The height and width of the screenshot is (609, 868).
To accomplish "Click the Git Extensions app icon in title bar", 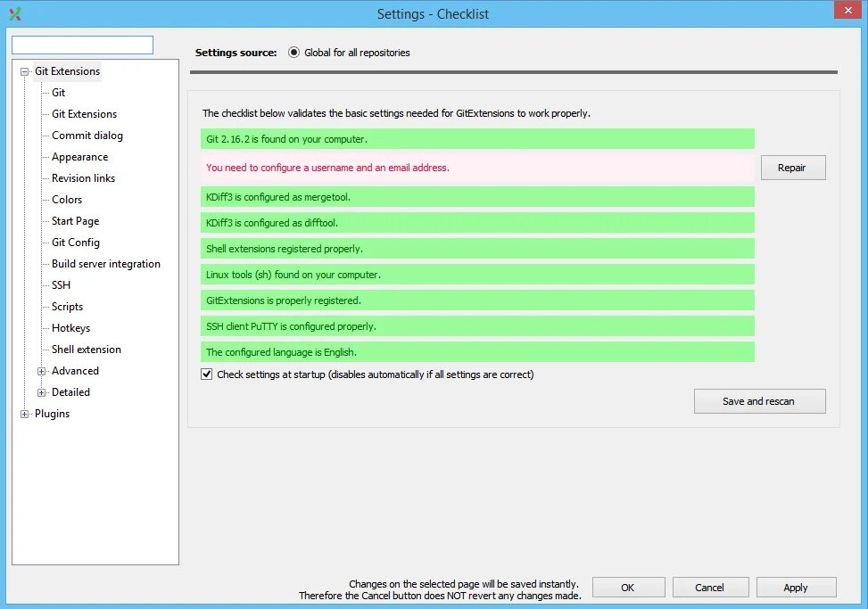I will [x=15, y=14].
